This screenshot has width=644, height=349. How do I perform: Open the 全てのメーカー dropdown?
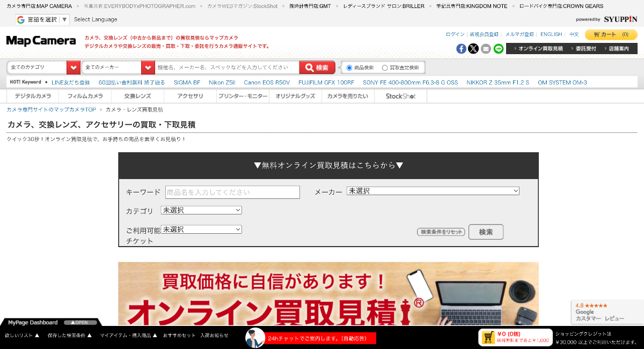click(x=118, y=68)
